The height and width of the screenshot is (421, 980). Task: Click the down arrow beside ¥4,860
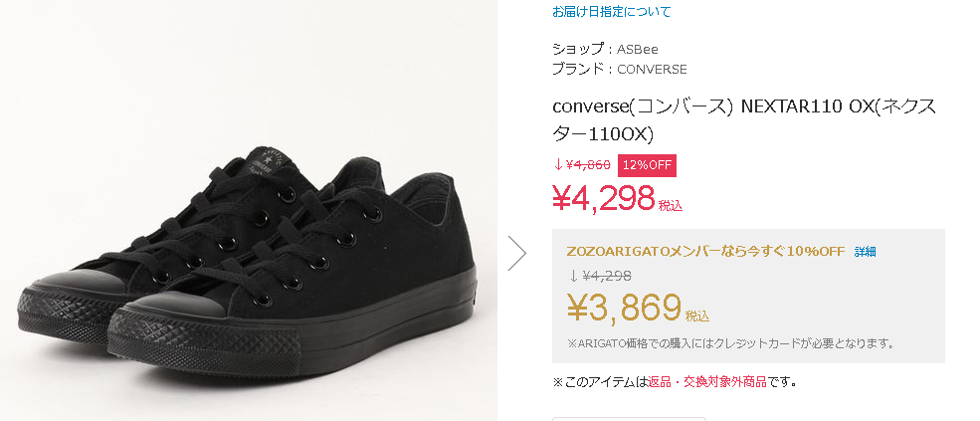point(558,165)
